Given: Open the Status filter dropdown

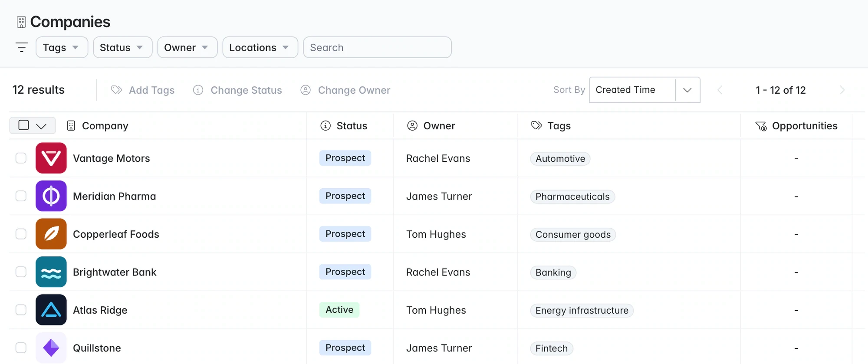Looking at the screenshot, I should coord(123,47).
